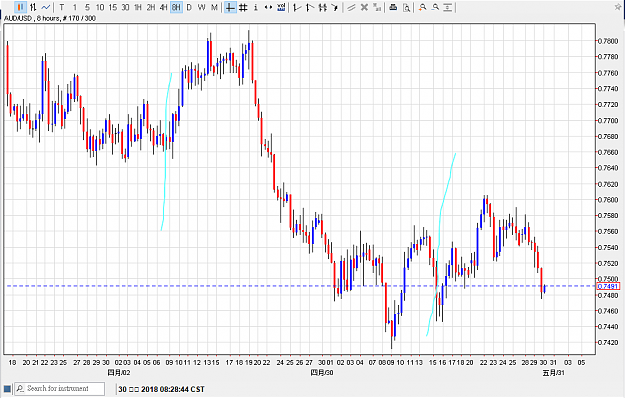
Task: Select the 5 minute timeframe
Action: coord(87,7)
